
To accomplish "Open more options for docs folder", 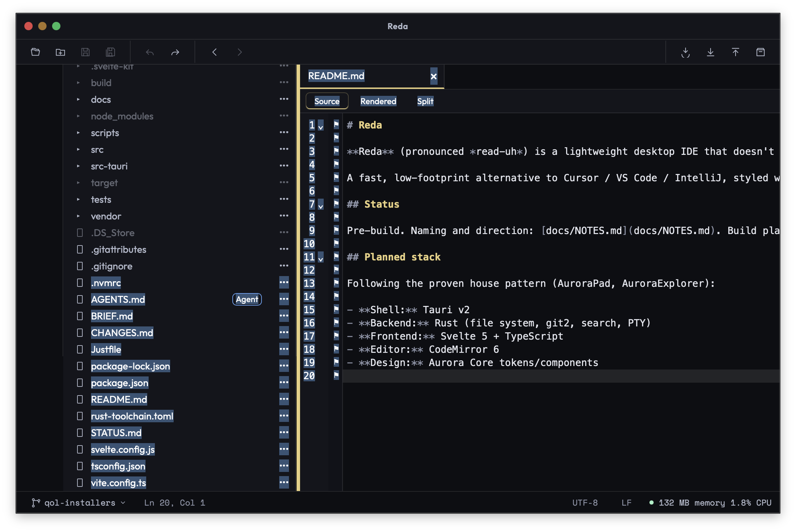I will [x=284, y=99].
